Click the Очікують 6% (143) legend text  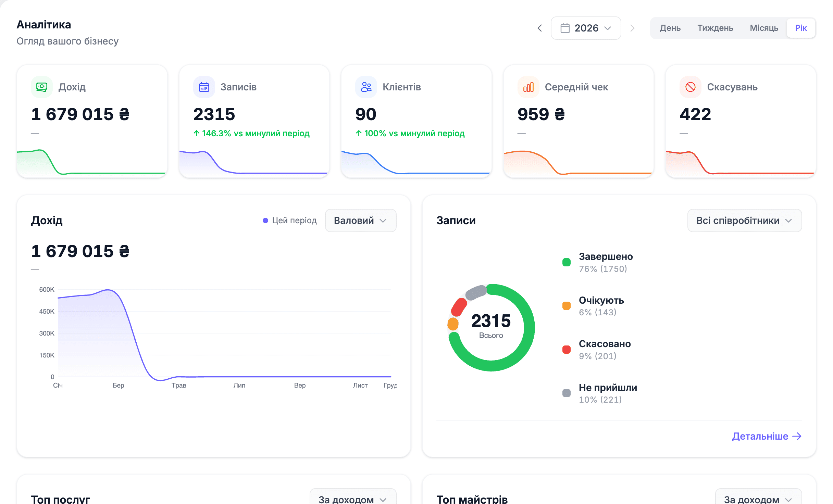coord(601,306)
